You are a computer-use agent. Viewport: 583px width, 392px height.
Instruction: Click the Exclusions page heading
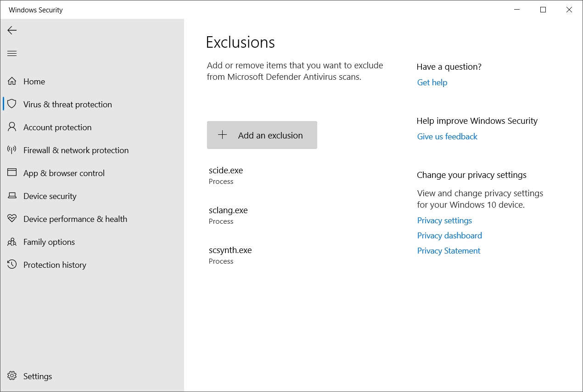240,42
